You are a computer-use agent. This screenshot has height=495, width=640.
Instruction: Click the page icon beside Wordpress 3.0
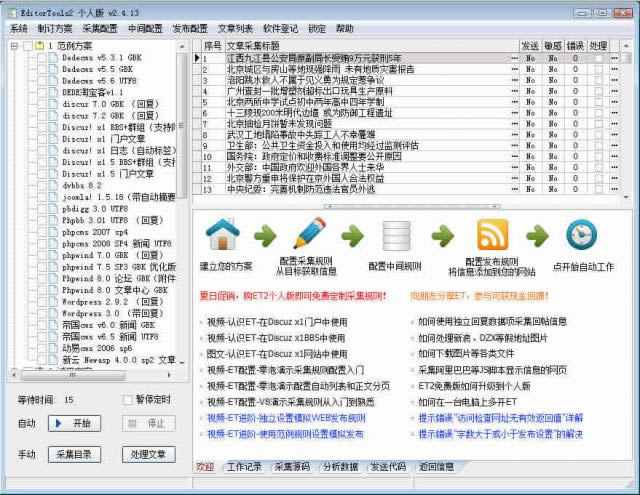[x=53, y=313]
